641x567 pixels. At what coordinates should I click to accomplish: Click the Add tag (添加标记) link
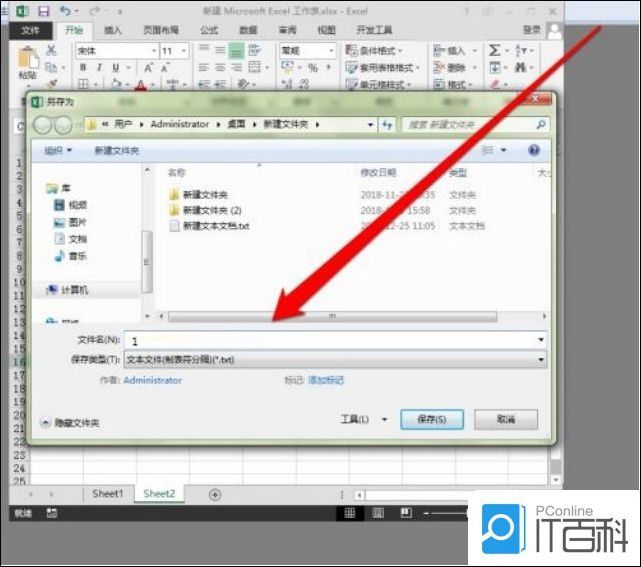(326, 380)
